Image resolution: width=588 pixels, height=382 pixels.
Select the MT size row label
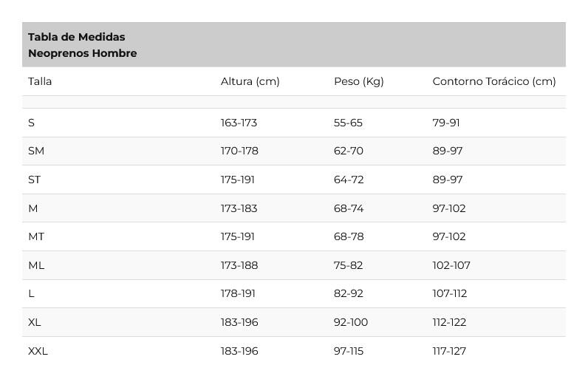pos(36,236)
